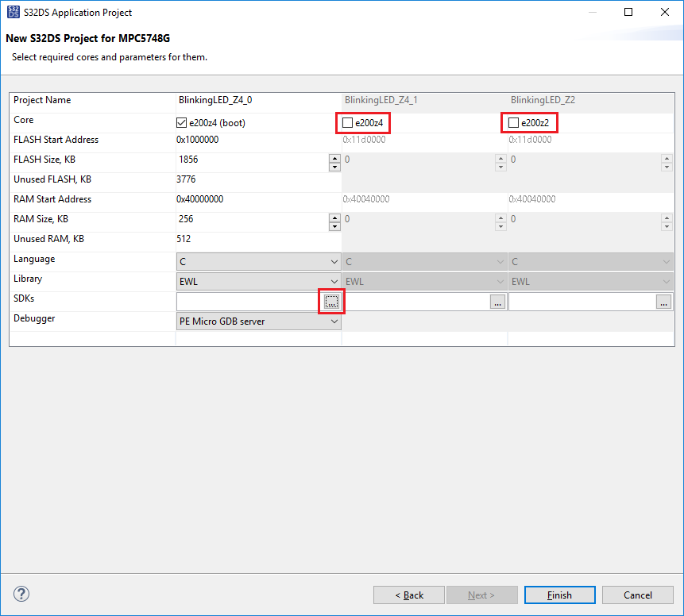This screenshot has width=684, height=616.
Task: Click the SDKs row label
Action: [x=24, y=298]
